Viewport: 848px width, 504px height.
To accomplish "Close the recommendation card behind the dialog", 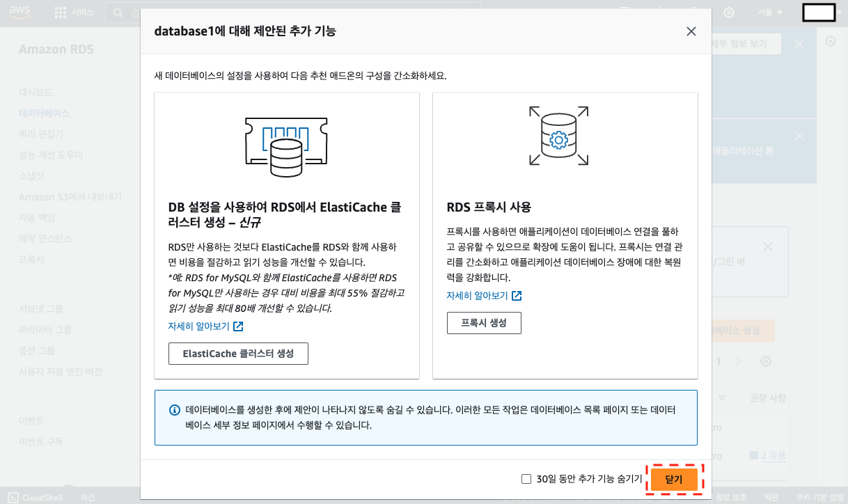I will pos(768,246).
